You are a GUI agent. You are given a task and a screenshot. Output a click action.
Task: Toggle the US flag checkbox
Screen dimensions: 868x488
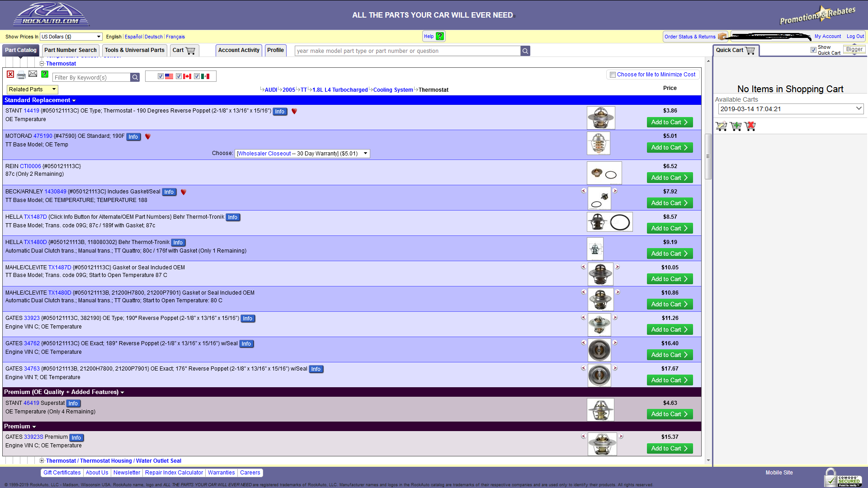click(160, 76)
